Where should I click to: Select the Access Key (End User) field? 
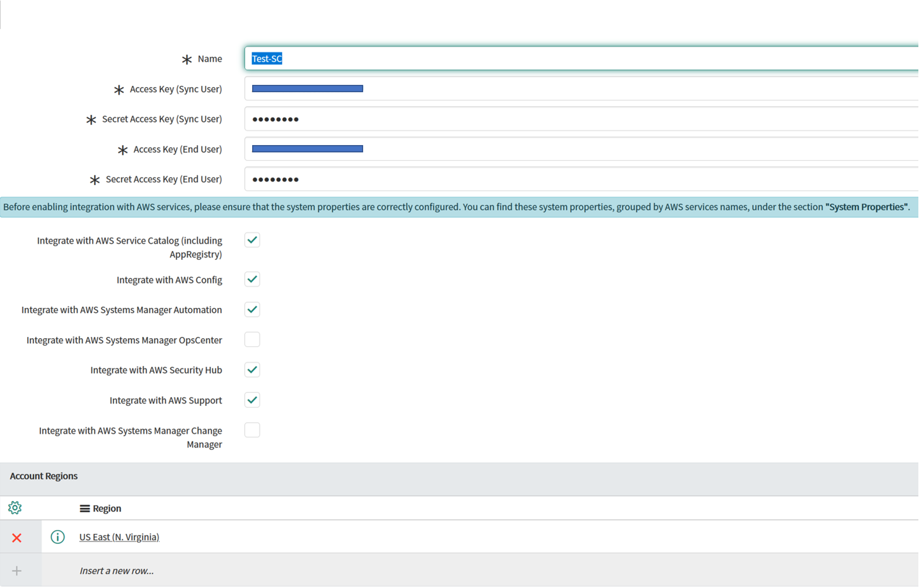click(458, 149)
